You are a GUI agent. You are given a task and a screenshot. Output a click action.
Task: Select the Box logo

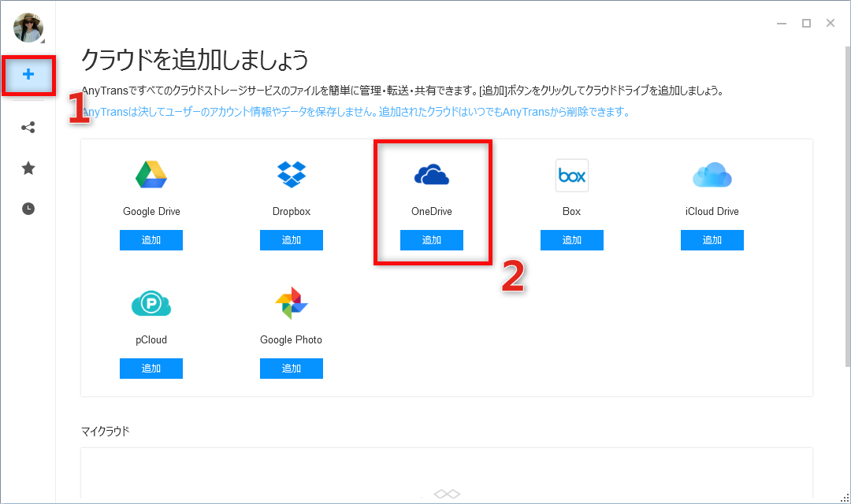pos(571,176)
